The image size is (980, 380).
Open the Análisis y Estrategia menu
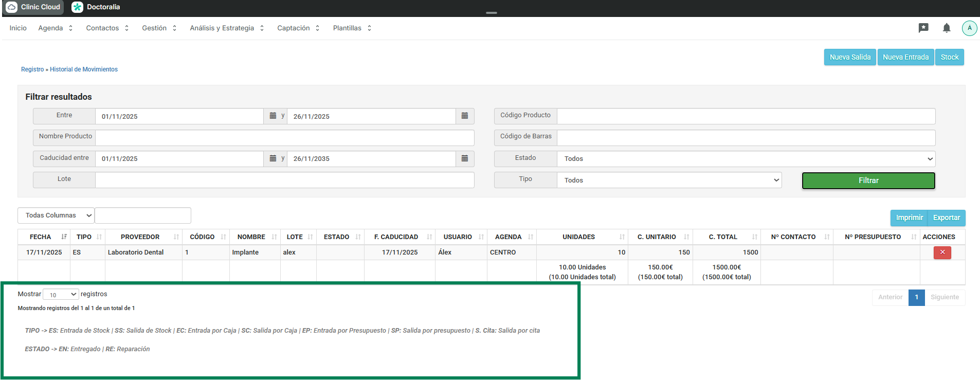[226, 28]
